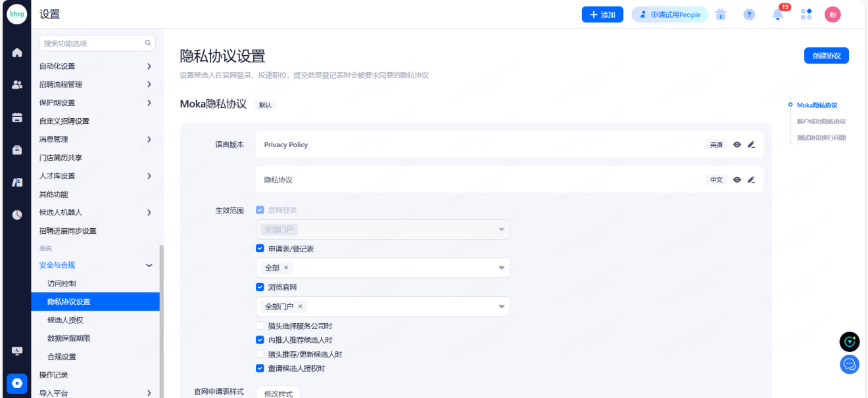Screen dimensions: 868x398
Task: Click the notification bell icon
Action: point(778,15)
